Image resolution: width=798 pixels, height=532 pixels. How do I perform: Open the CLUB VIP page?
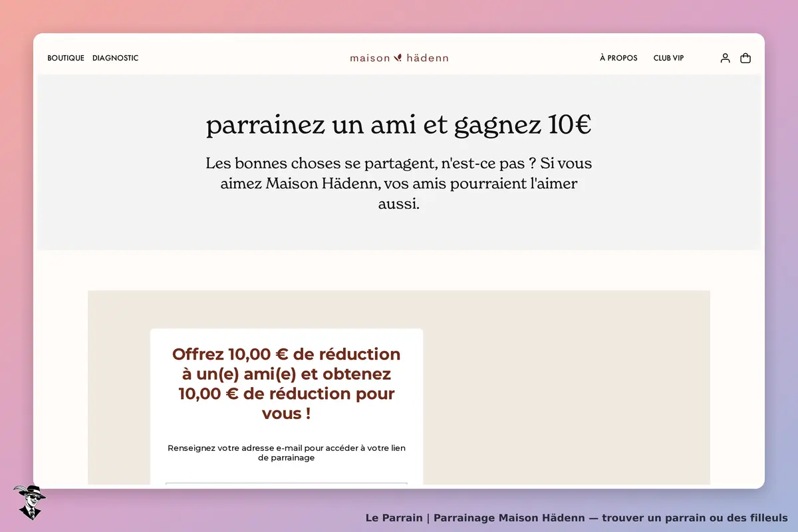click(x=668, y=58)
